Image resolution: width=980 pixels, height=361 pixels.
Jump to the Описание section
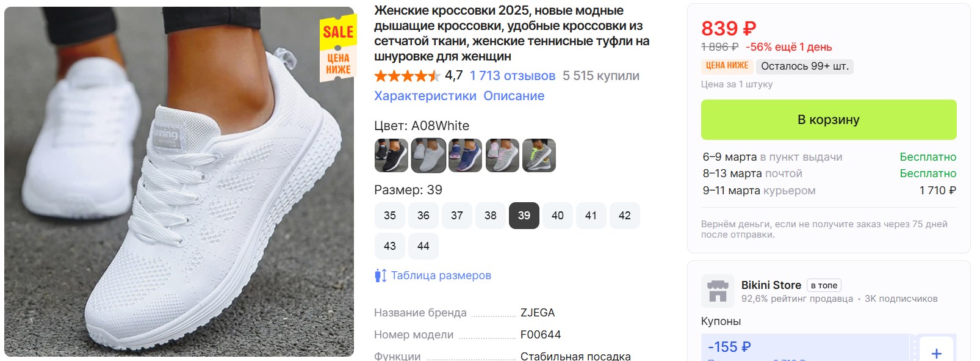click(x=514, y=96)
